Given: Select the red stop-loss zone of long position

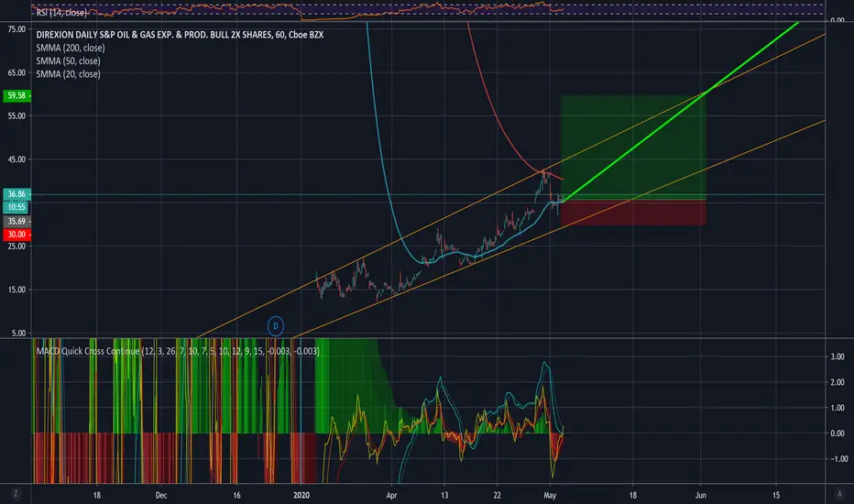Looking at the screenshot, I should pos(633,213).
